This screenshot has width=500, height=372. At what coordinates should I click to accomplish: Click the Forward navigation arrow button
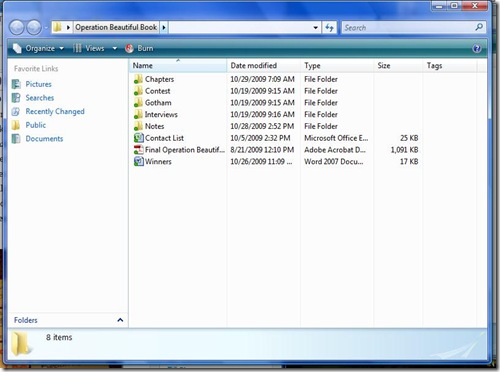click(34, 27)
